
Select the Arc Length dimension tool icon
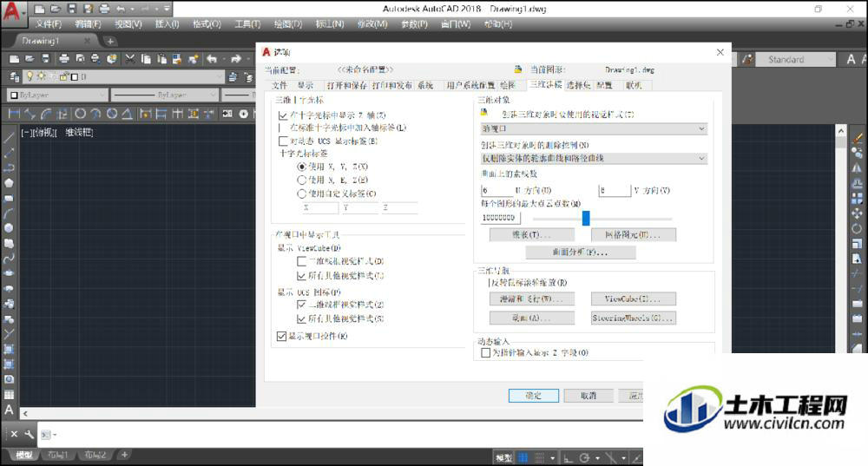(x=47, y=114)
